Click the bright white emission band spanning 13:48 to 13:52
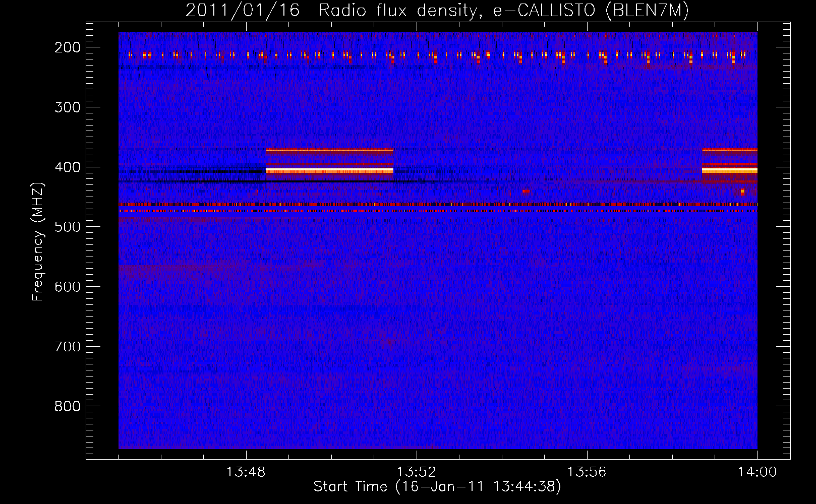816x504 pixels. point(329,171)
